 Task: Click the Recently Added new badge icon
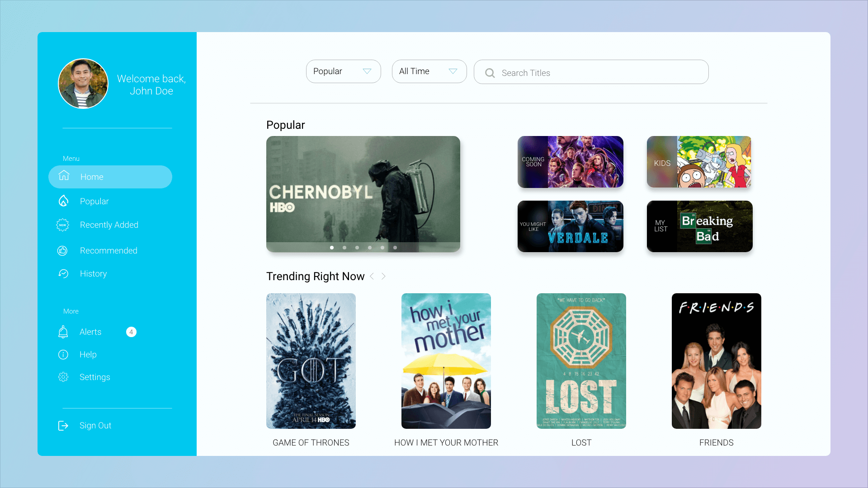[62, 225]
